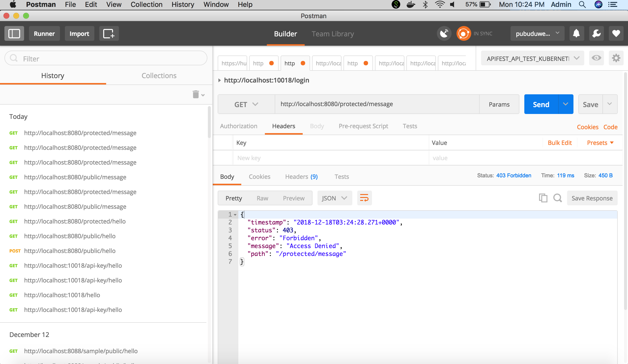628x364 pixels.
Task: Open the Collection menu in the menu bar
Action: [146, 4]
